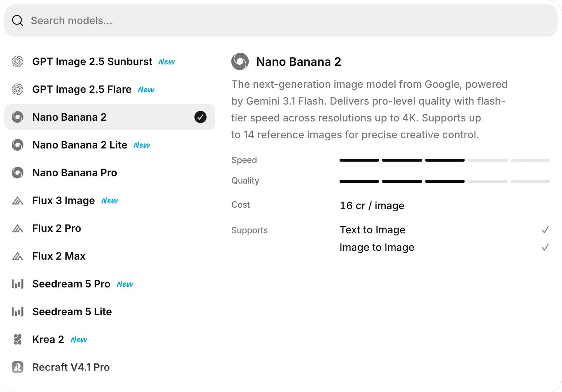
Task: Click the checkmark next to Image to Image
Action: 545,247
